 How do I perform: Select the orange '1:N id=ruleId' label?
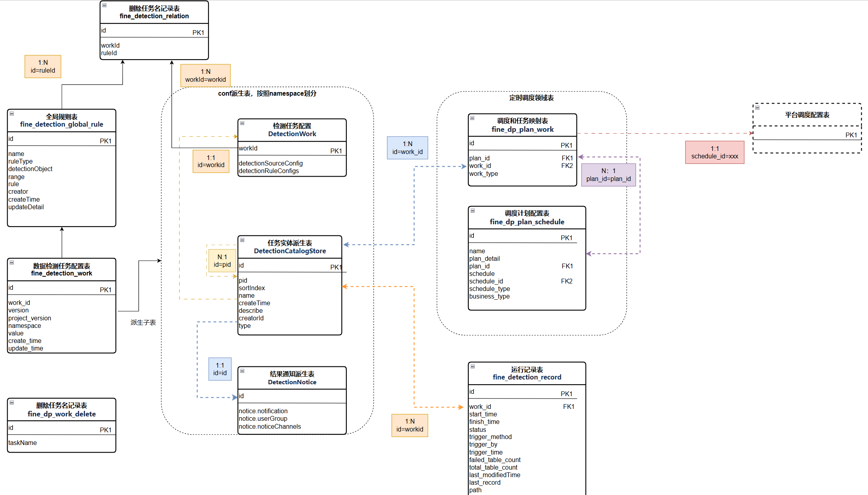pyautogui.click(x=43, y=66)
